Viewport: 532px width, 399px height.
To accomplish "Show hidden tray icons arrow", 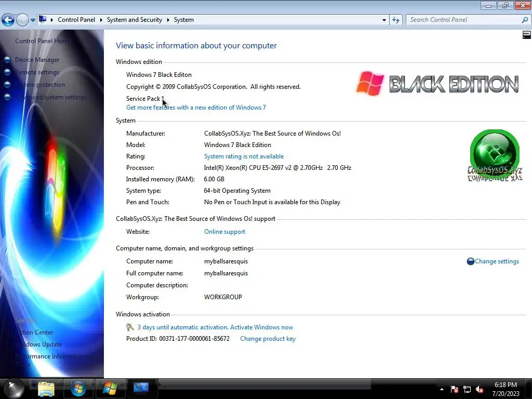I will (442, 390).
